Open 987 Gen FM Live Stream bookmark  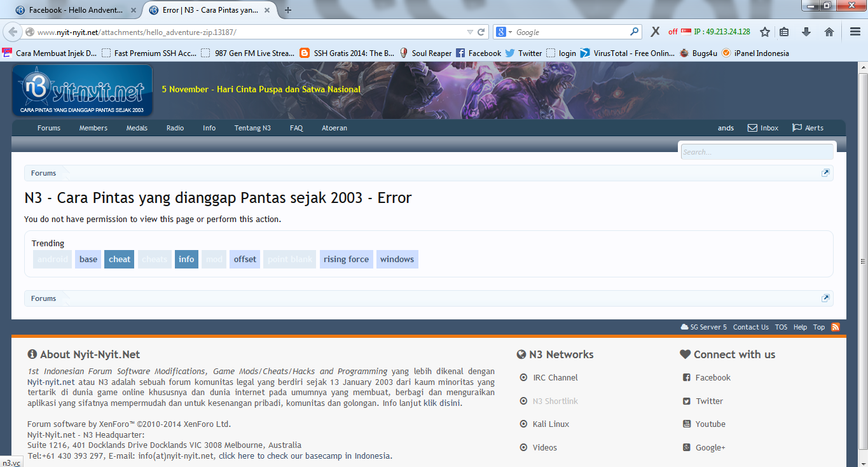(248, 53)
